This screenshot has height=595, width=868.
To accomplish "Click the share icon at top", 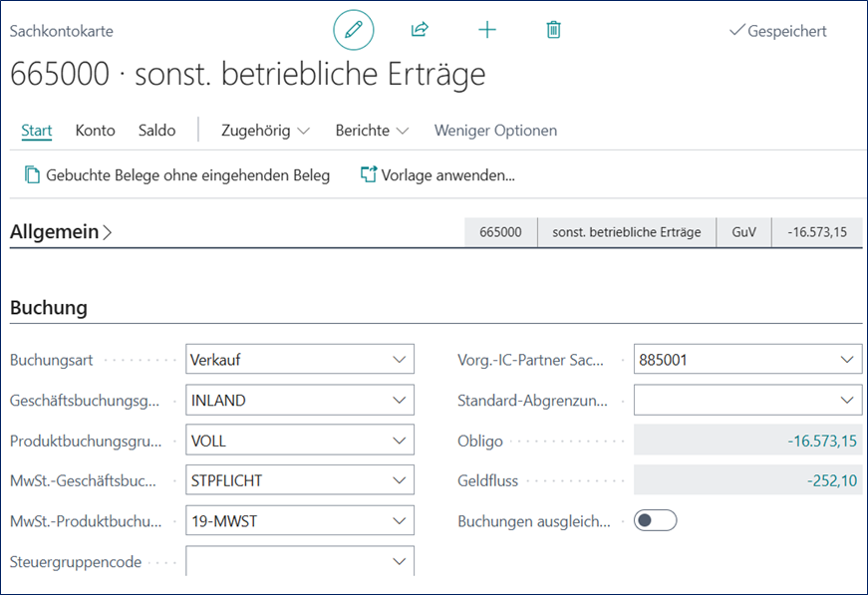I will pos(420,30).
